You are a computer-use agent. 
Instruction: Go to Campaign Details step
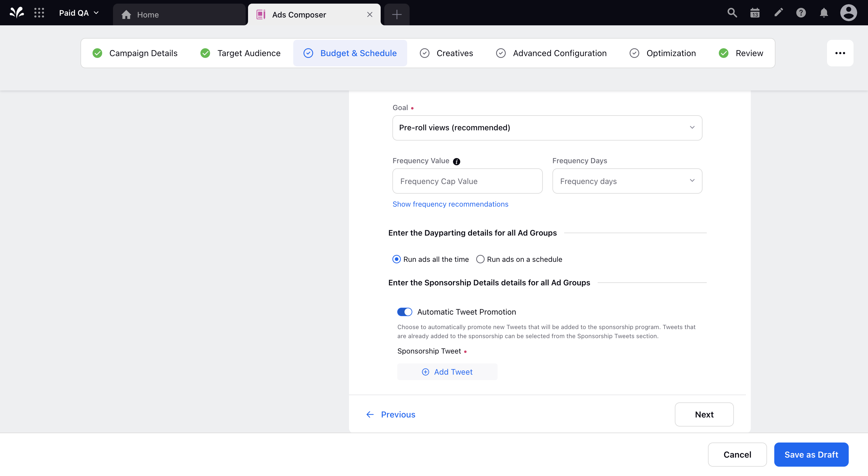tap(135, 53)
